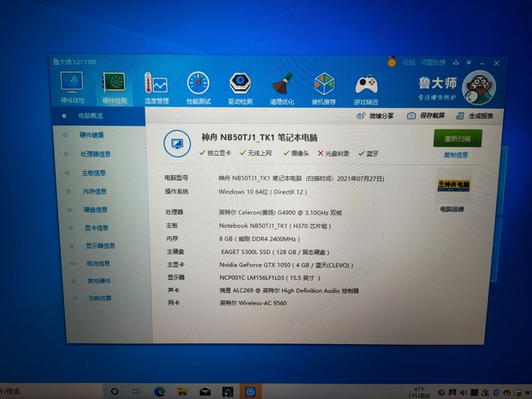Click the 47°C CPU temperature tray readout
Image resolution: width=532 pixels, height=399 pixels.
tap(419, 392)
